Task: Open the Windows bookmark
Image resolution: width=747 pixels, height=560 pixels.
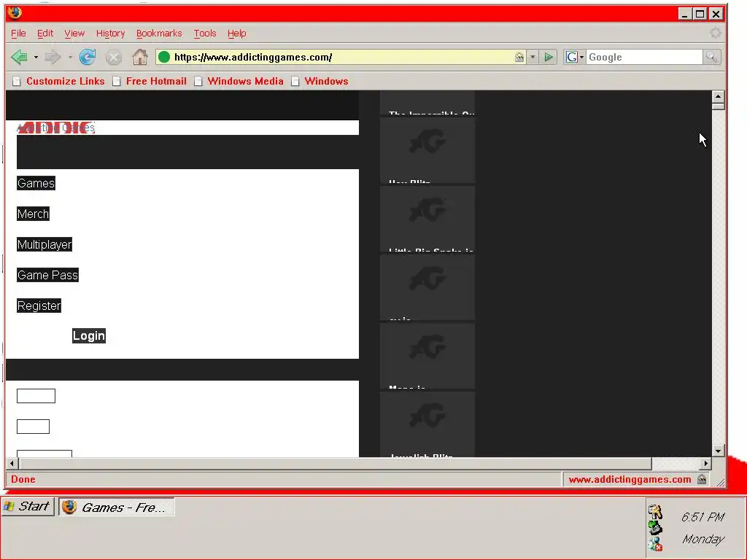Action: (x=320, y=81)
